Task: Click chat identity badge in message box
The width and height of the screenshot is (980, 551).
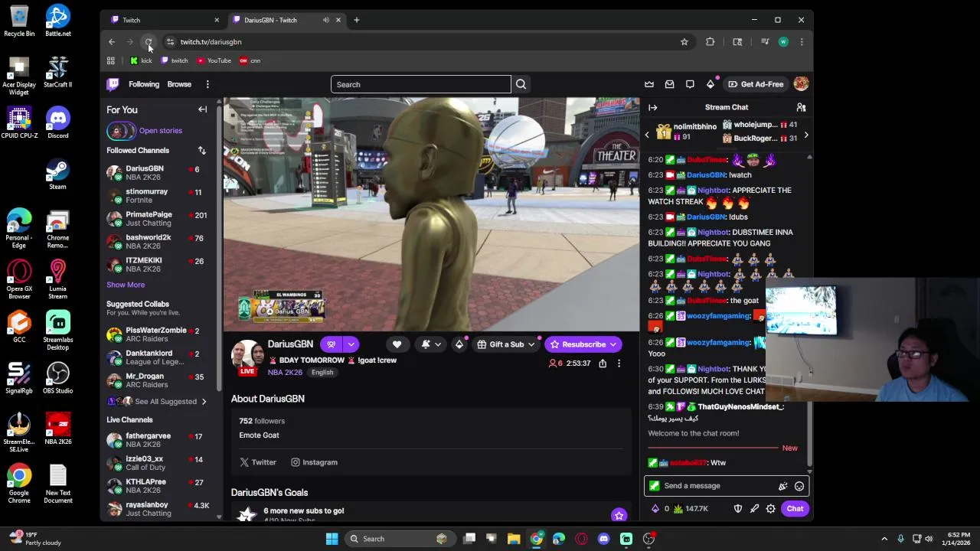Action: (x=654, y=486)
